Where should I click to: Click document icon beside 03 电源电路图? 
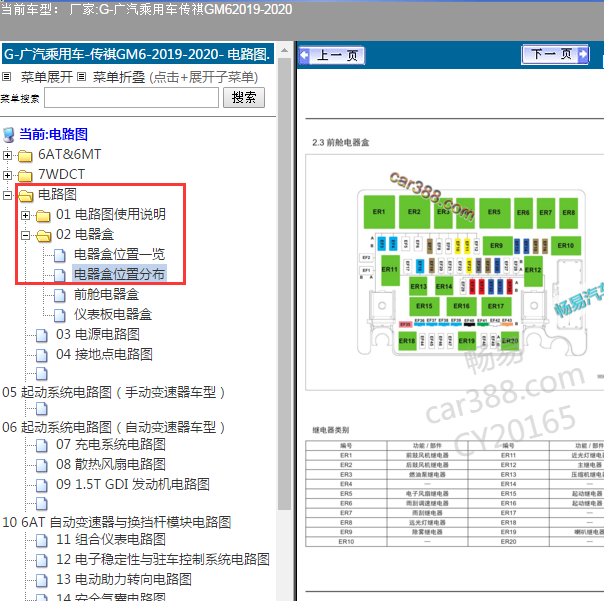click(x=42, y=335)
